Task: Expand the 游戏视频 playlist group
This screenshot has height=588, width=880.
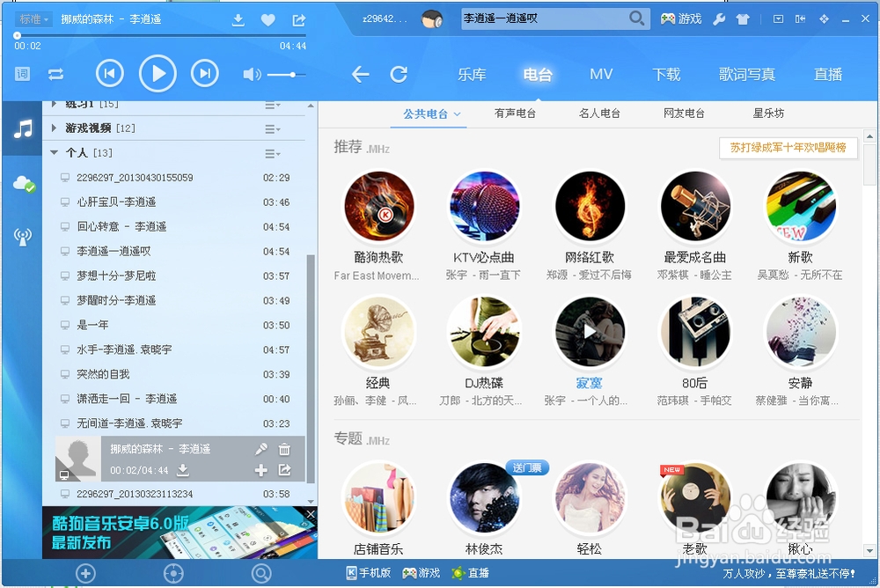Action: point(54,128)
